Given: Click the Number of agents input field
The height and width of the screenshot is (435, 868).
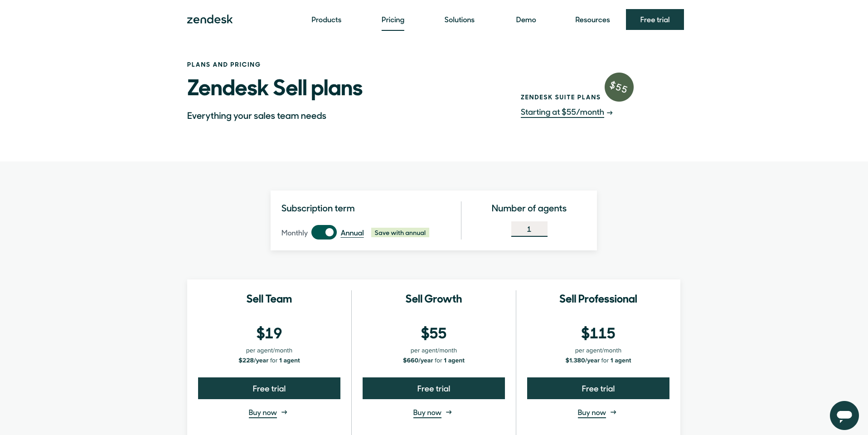Looking at the screenshot, I should [x=529, y=229].
